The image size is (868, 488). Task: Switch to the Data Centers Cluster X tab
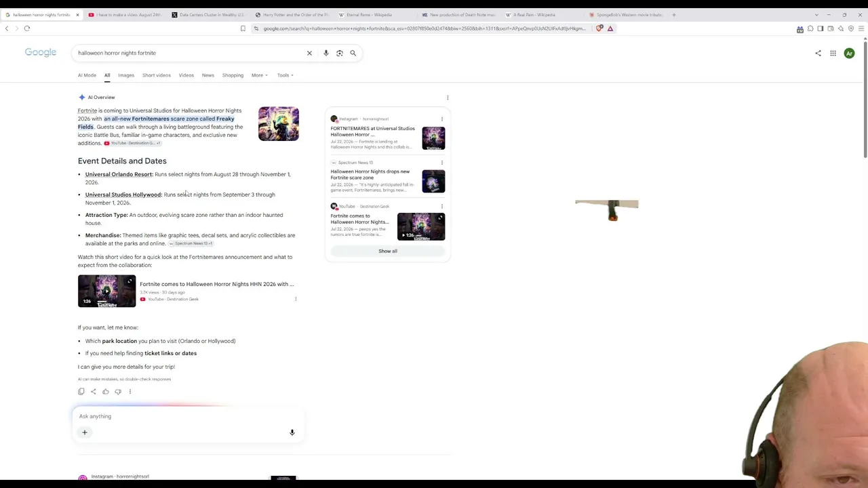208,14
